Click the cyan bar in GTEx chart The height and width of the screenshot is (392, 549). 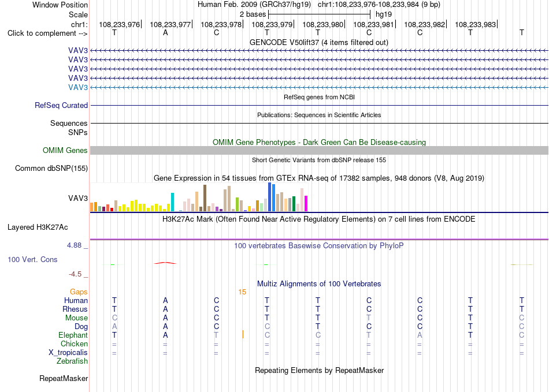[172, 202]
